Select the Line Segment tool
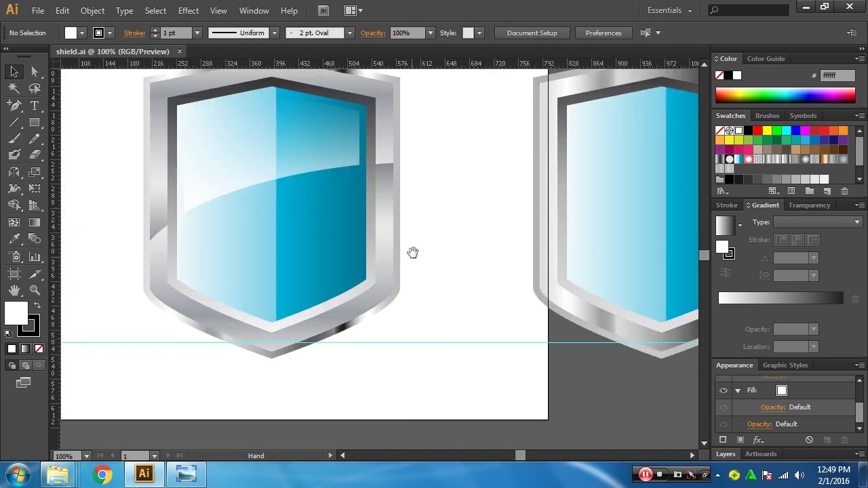The height and width of the screenshot is (488, 868). (14, 123)
